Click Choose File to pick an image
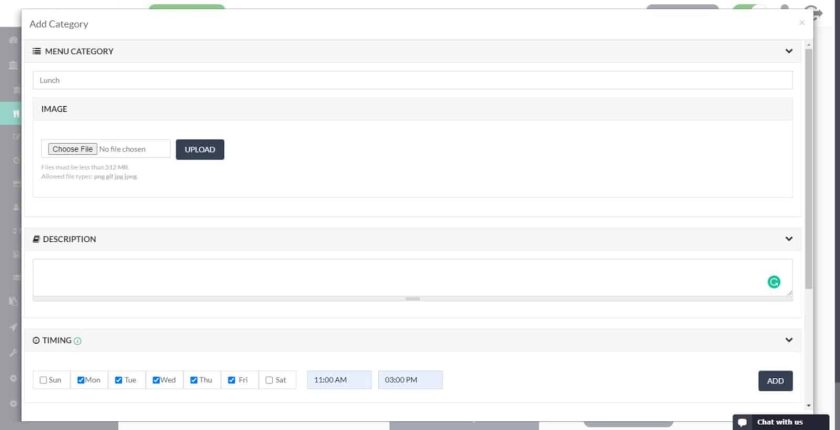840x430 pixels. pos(73,149)
